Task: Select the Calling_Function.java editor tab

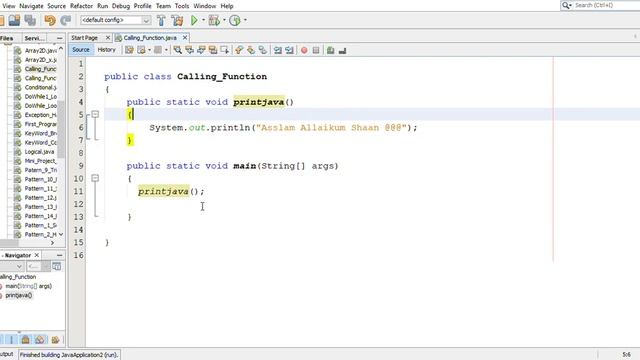Action: tap(150, 38)
